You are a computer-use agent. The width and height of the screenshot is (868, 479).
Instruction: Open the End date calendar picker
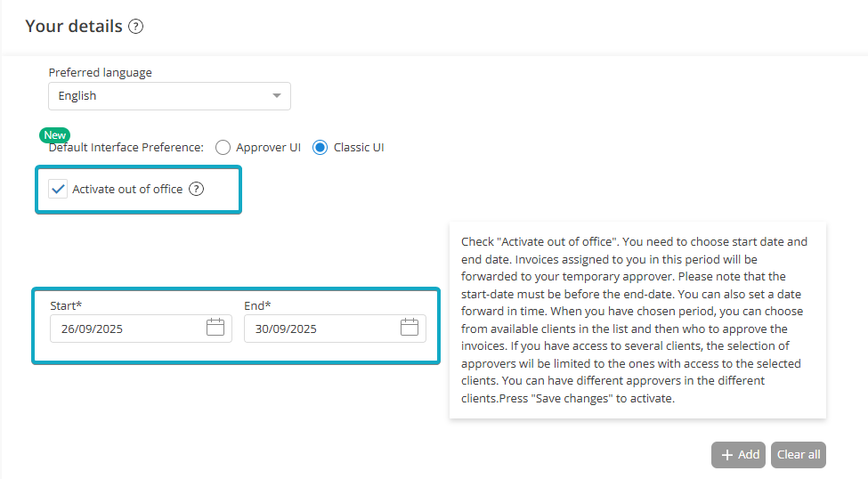(410, 328)
